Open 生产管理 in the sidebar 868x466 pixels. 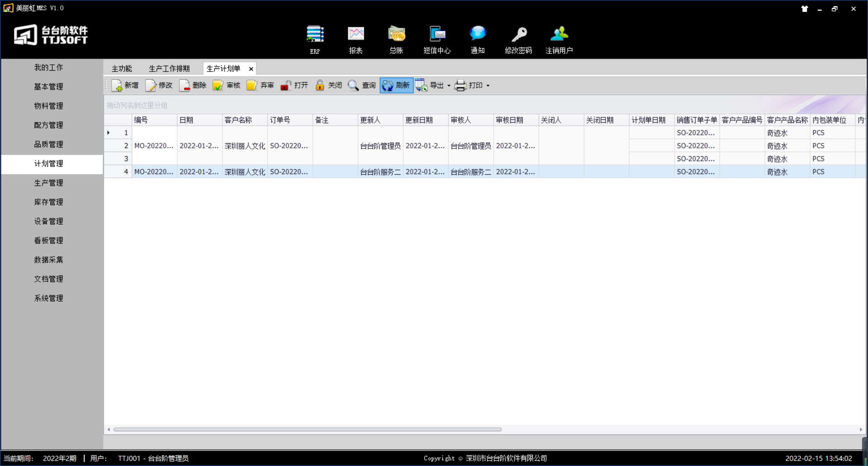click(x=49, y=183)
